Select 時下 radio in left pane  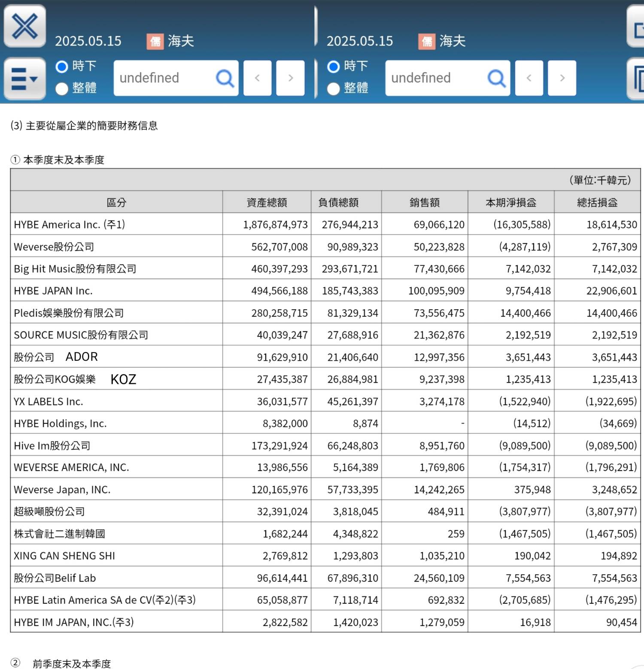coord(62,67)
